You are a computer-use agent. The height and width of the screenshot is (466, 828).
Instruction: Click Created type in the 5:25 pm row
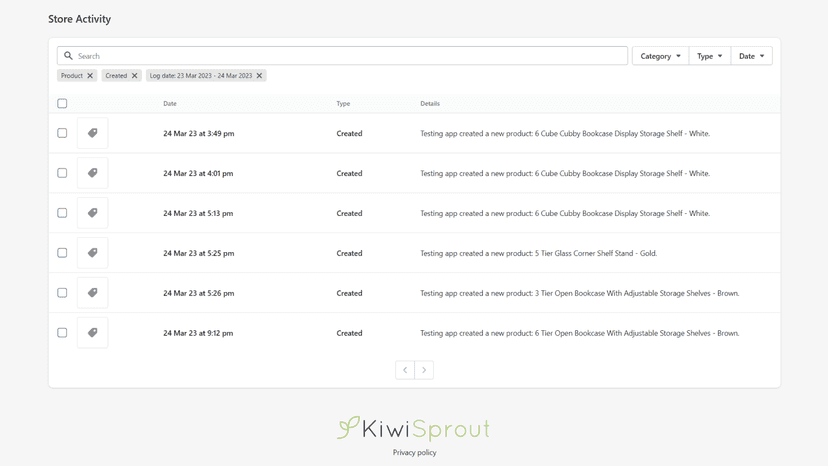[349, 253]
